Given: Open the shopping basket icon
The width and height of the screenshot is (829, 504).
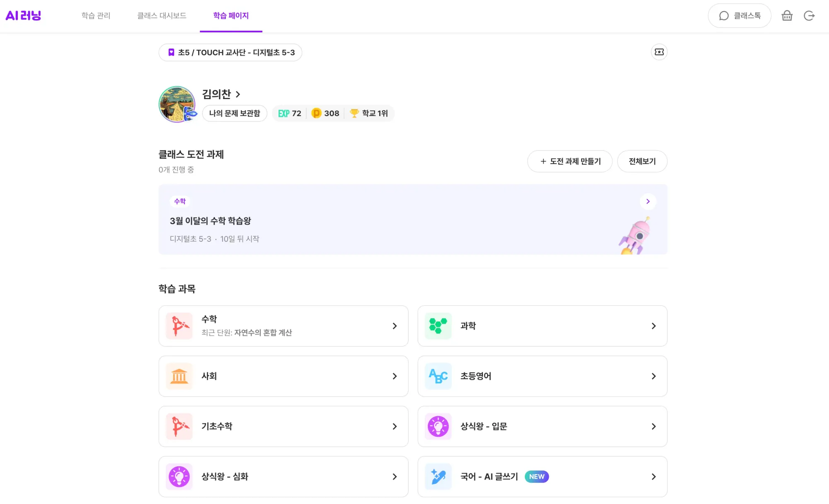Looking at the screenshot, I should [x=787, y=15].
